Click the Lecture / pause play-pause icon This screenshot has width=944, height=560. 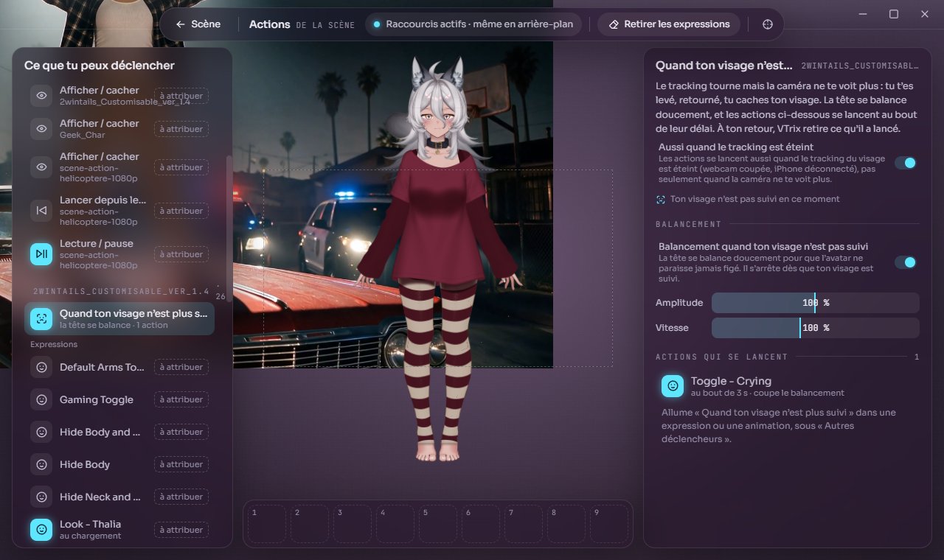(41, 254)
